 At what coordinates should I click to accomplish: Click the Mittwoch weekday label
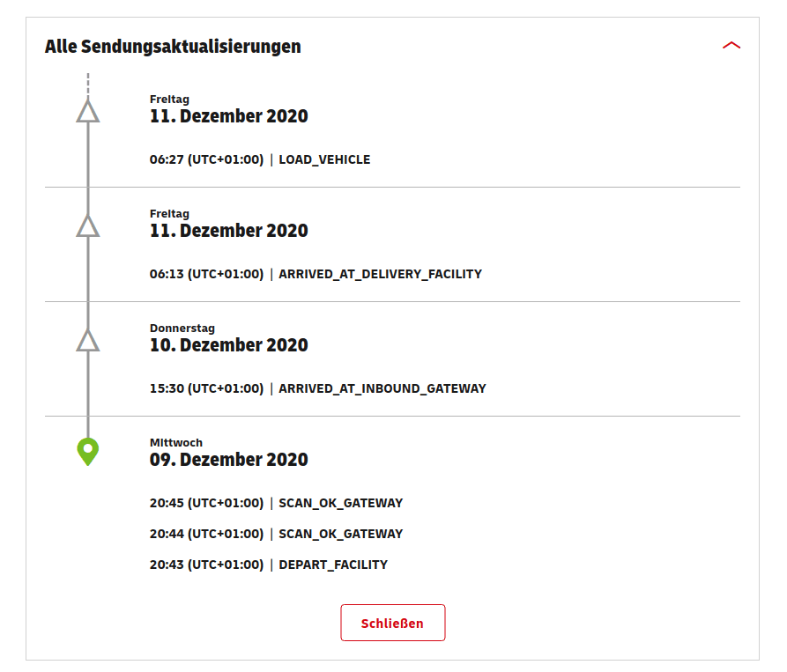coord(176,442)
